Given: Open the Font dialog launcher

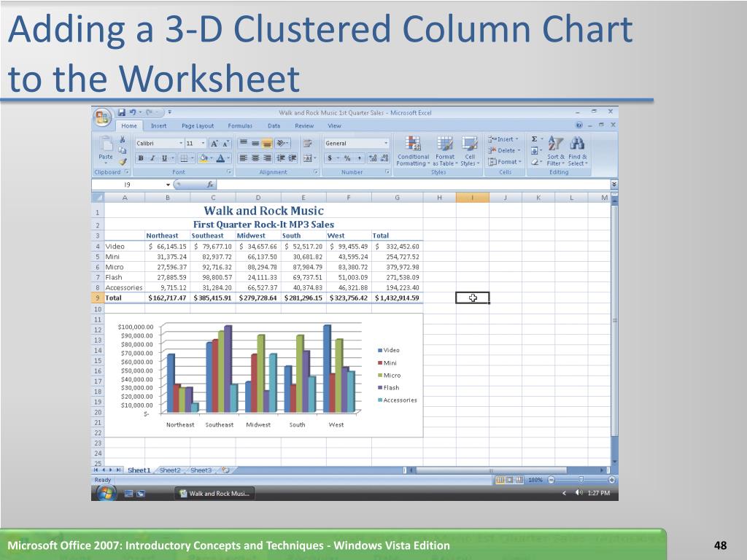Looking at the screenshot, I should click(x=229, y=172).
